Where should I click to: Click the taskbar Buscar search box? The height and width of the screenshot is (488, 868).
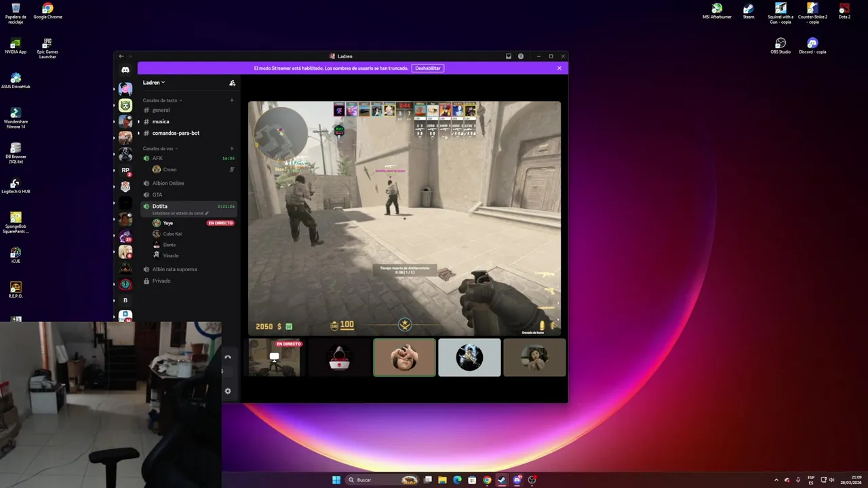(382, 480)
